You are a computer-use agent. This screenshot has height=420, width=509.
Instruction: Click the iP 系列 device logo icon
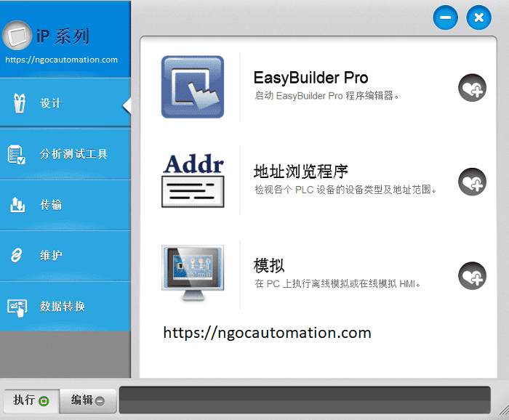pos(17,36)
